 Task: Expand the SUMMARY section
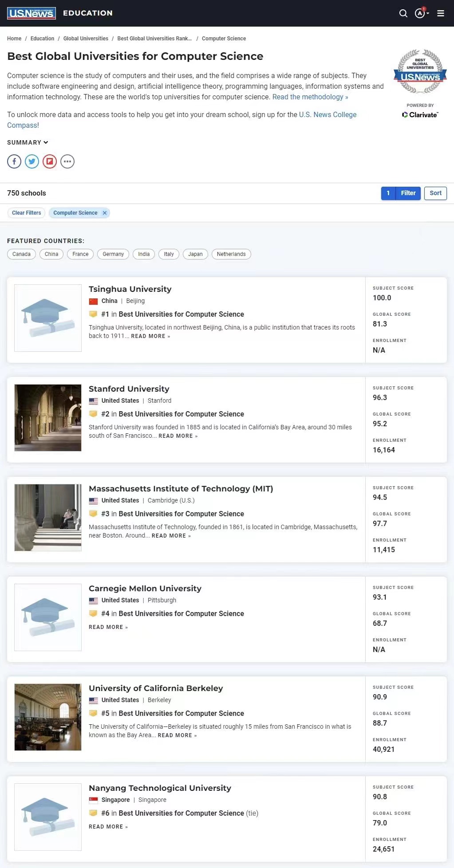click(x=28, y=142)
